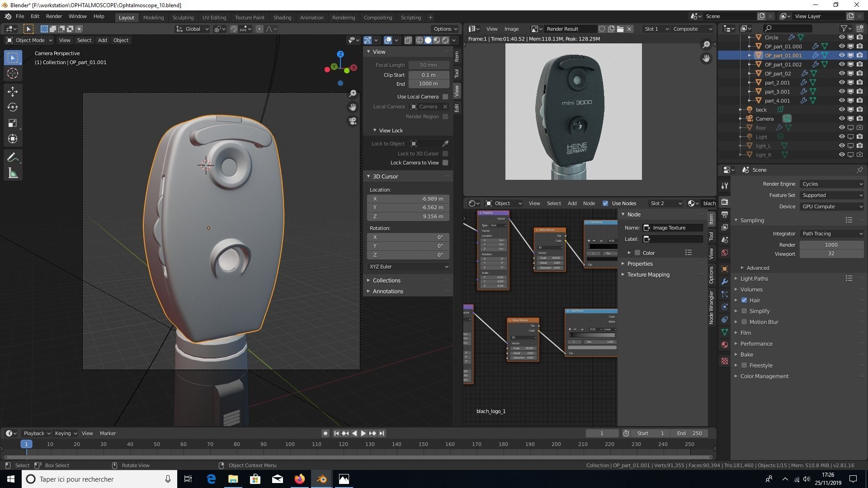
Task: Open the Render properties tab icon
Action: pos(725,202)
